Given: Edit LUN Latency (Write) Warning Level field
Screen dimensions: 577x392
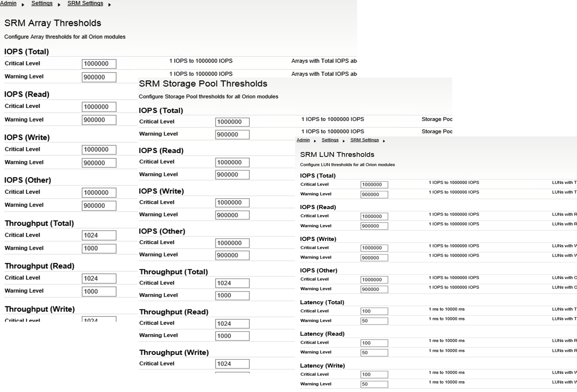Looking at the screenshot, I should (x=374, y=384).
